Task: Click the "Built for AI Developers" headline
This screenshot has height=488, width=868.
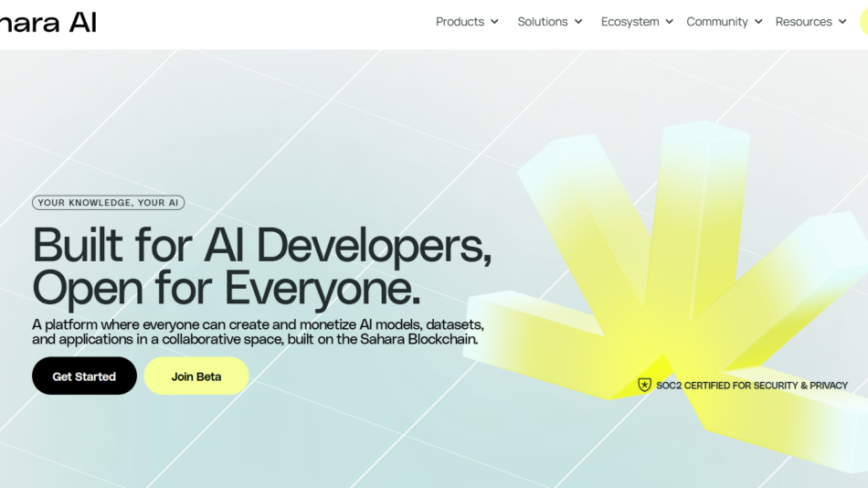Action: pyautogui.click(x=261, y=245)
